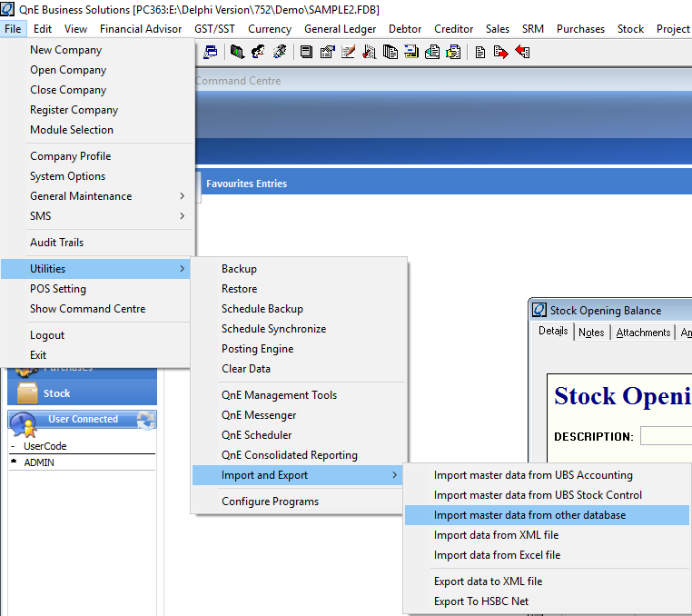
Task: Open the General Ledger menu
Action: point(341,29)
